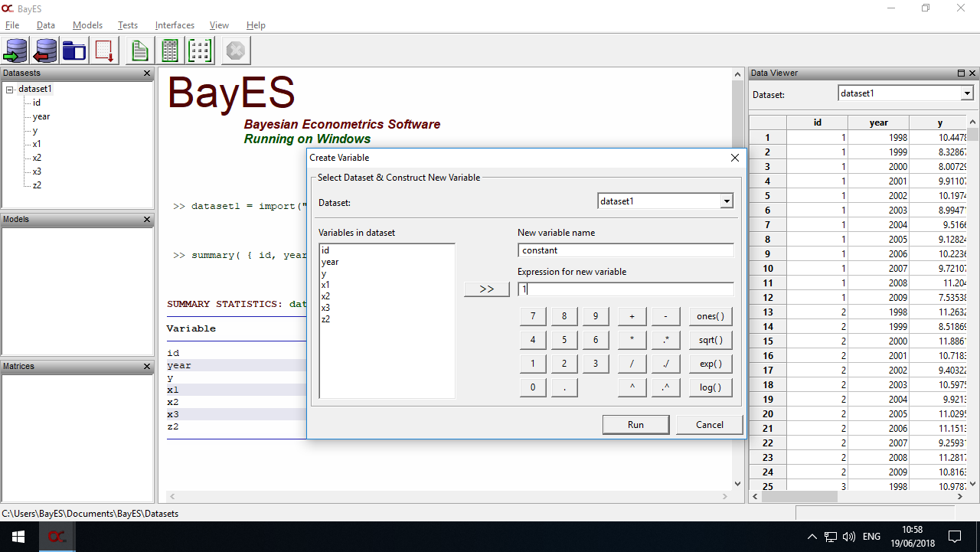Viewport: 980px width, 552px height.
Task: Click the New variable name field
Action: click(x=626, y=250)
